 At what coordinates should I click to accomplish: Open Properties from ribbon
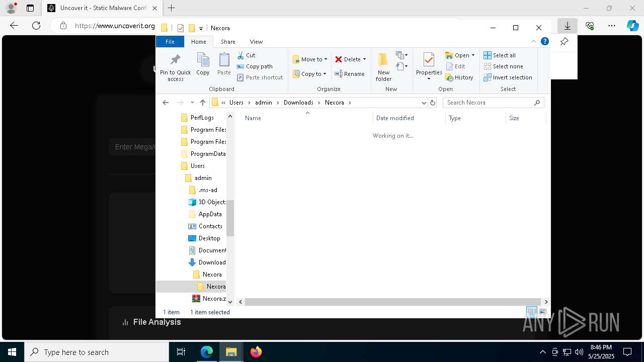[429, 66]
